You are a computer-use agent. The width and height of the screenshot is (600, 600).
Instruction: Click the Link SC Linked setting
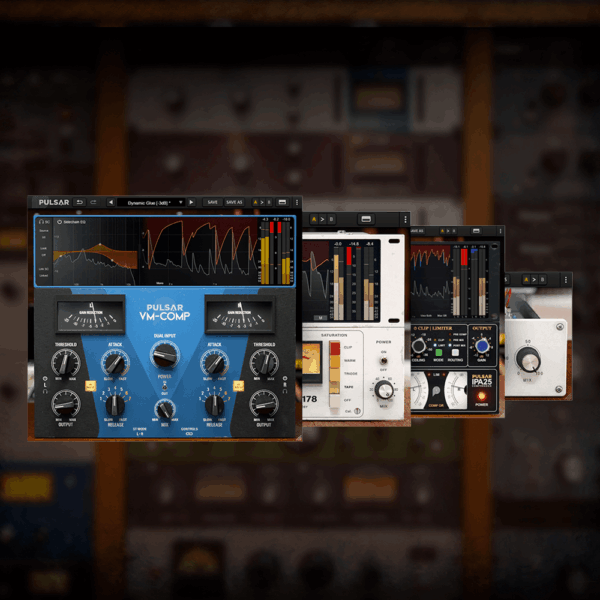coord(44,276)
